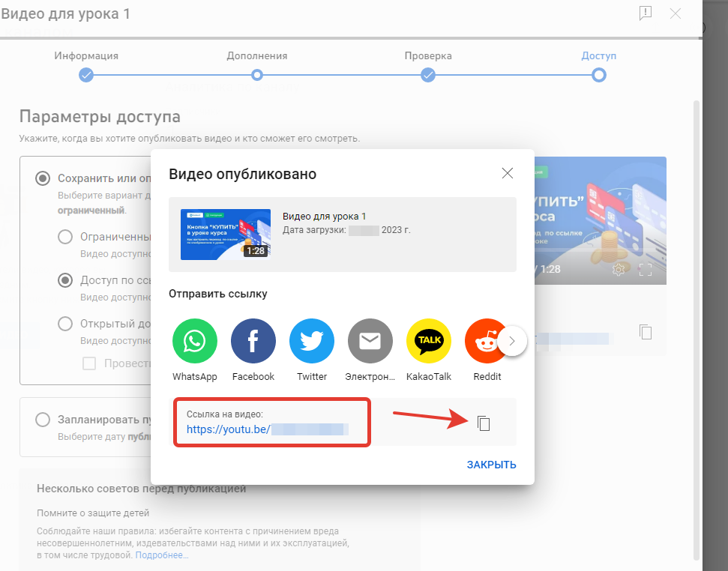The width and height of the screenshot is (728, 571).
Task: Copy the video link in the dialog
Action: pos(484,423)
